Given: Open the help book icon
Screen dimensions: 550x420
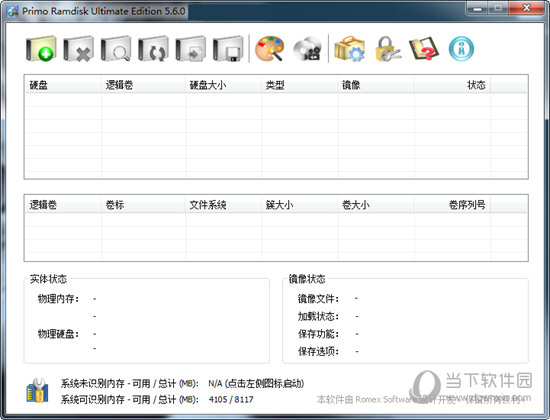Looking at the screenshot, I should click(x=424, y=49).
